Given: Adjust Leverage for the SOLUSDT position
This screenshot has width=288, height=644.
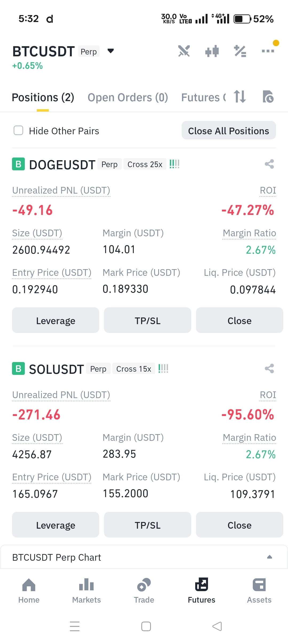Looking at the screenshot, I should point(55,525).
